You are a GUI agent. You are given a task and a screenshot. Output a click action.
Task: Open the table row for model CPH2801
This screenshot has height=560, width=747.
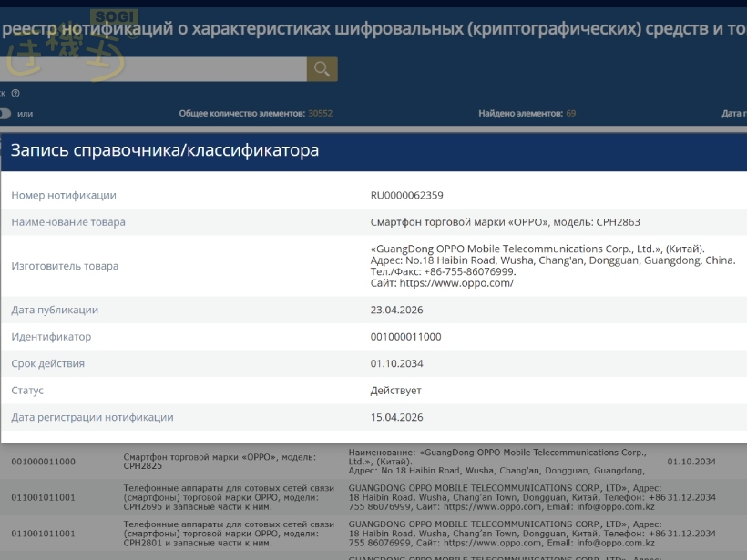(373, 534)
